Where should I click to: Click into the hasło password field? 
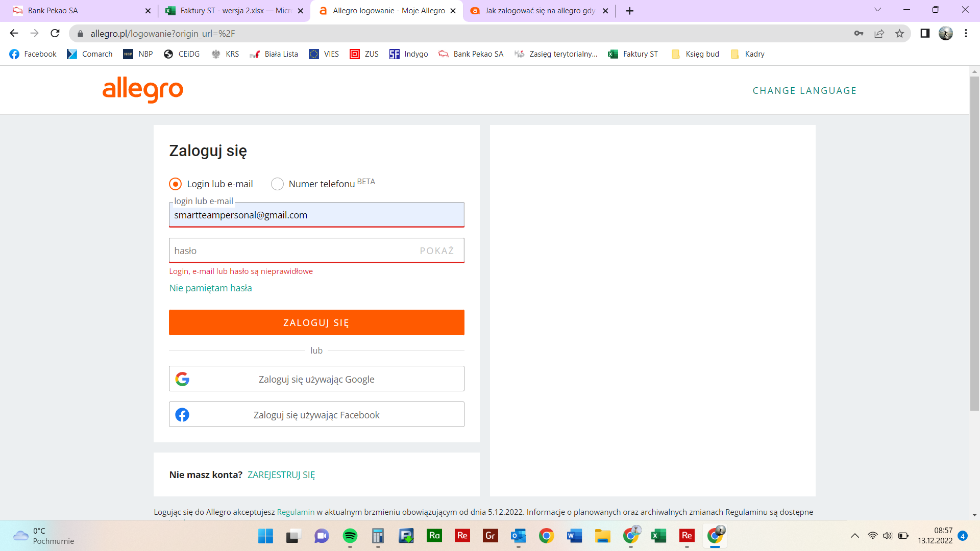coord(291,251)
